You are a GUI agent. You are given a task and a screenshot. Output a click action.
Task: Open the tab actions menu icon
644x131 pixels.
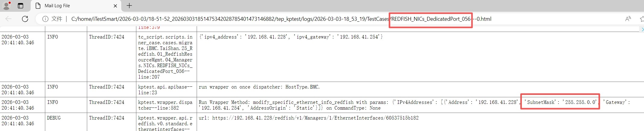[x=21, y=6]
